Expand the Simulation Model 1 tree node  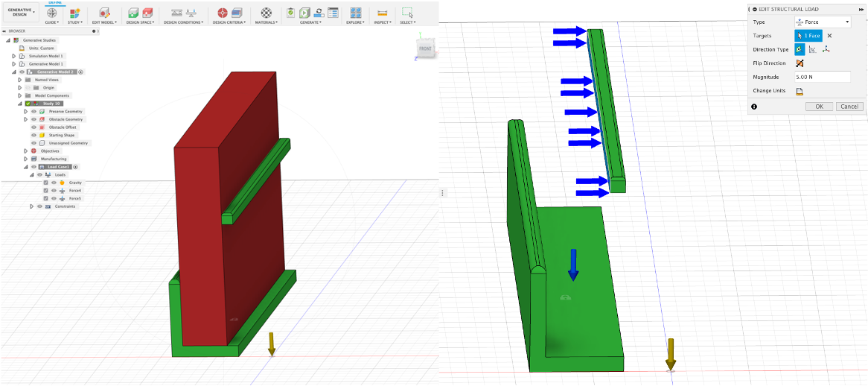[14, 56]
